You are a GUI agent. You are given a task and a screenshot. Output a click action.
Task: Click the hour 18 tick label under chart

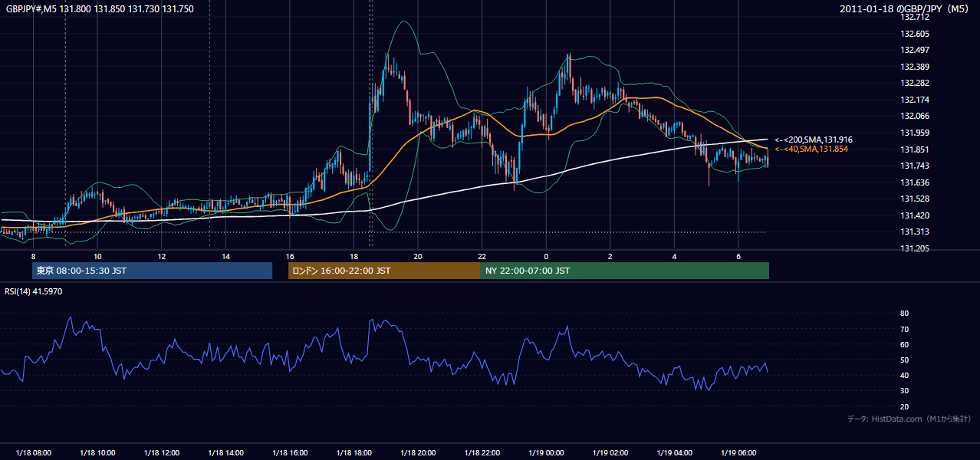[354, 256]
